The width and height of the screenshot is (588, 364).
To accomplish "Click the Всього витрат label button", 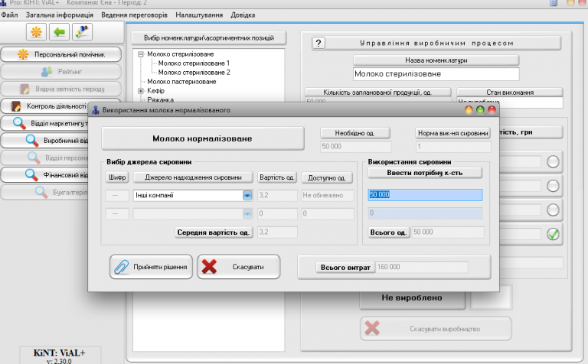I will coord(345,268).
